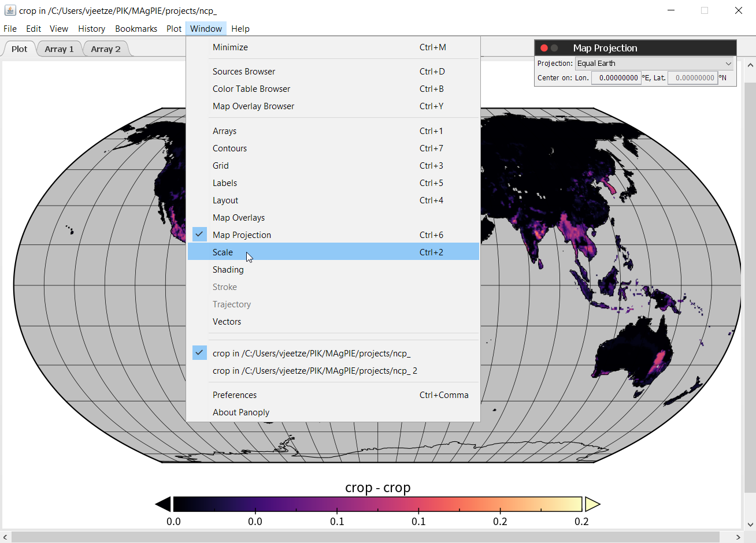This screenshot has height=543, width=756.
Task: Select Shading menu entry
Action: click(x=333, y=270)
